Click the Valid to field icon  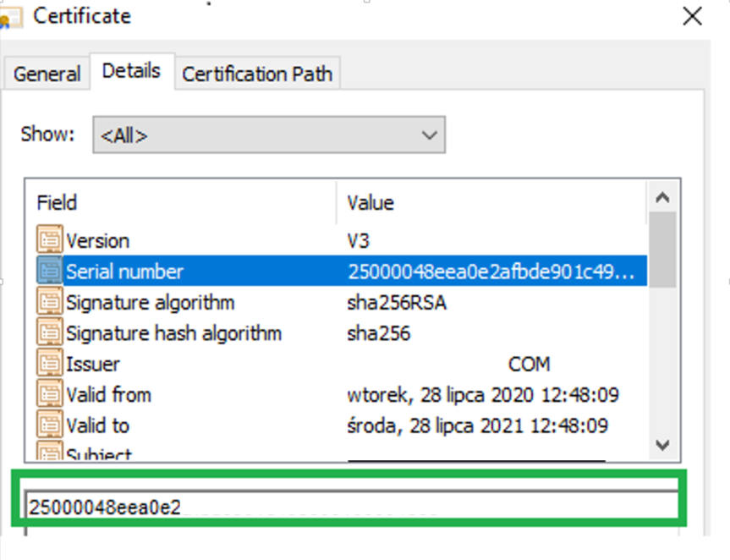(x=51, y=425)
